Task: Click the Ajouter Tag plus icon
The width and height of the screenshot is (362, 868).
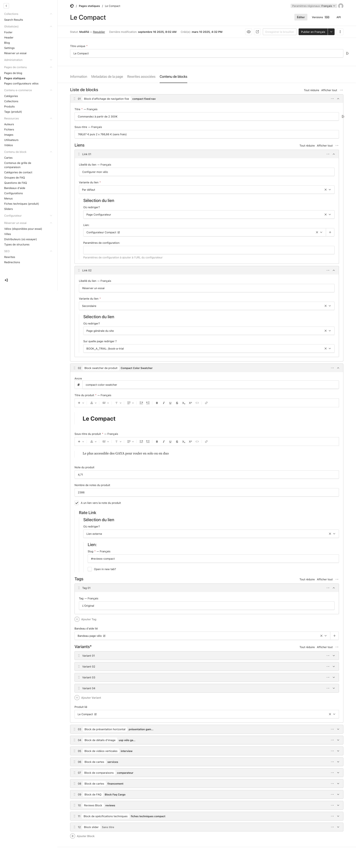Action: coord(77,619)
